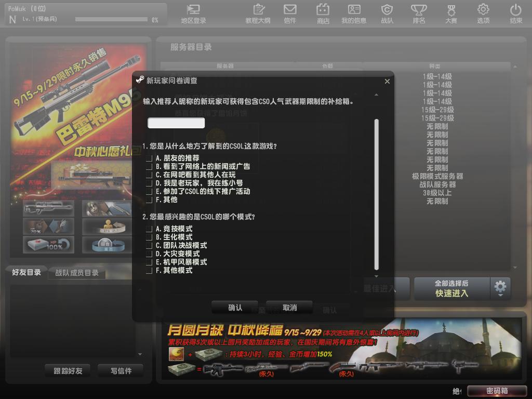This screenshot has height=399, width=532.
Task: Click the Steam logo in the survey title bar
Action: 140,79
